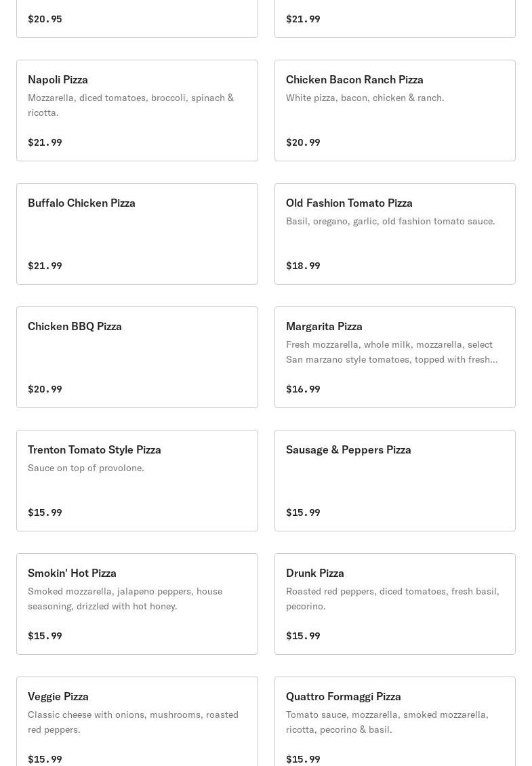Open the partially visible $21.99 top card
Screen dimensions: 532x766
tap(394, 19)
